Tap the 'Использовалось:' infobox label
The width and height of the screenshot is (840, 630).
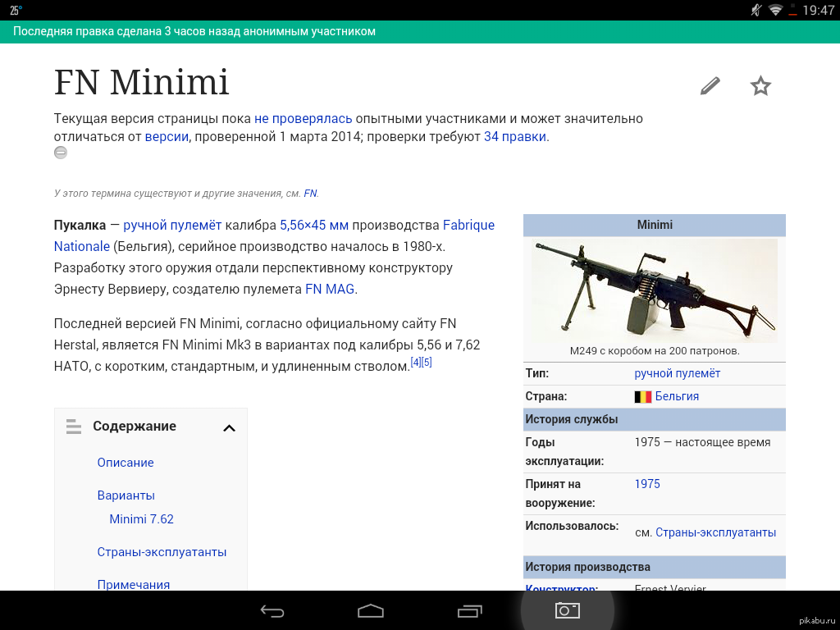click(x=572, y=526)
